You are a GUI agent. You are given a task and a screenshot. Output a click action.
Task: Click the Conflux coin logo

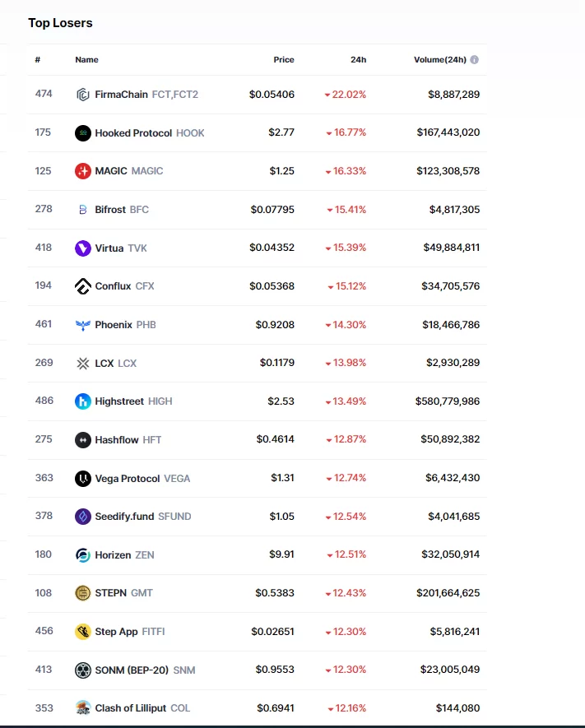pos(82,286)
